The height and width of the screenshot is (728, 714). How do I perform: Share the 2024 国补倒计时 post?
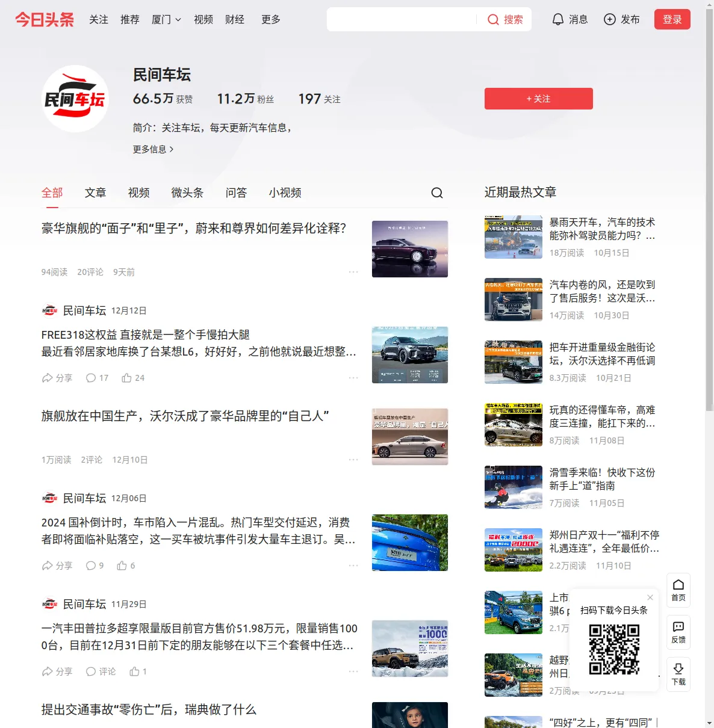(57, 566)
